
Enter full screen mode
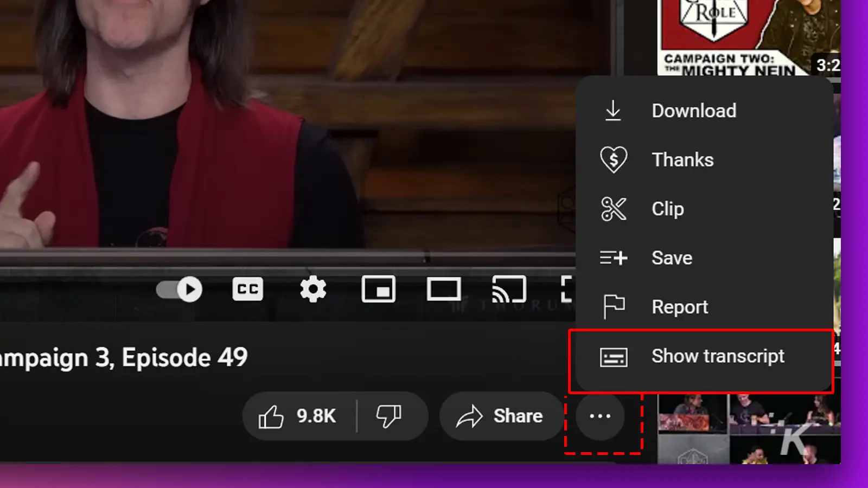(x=567, y=289)
